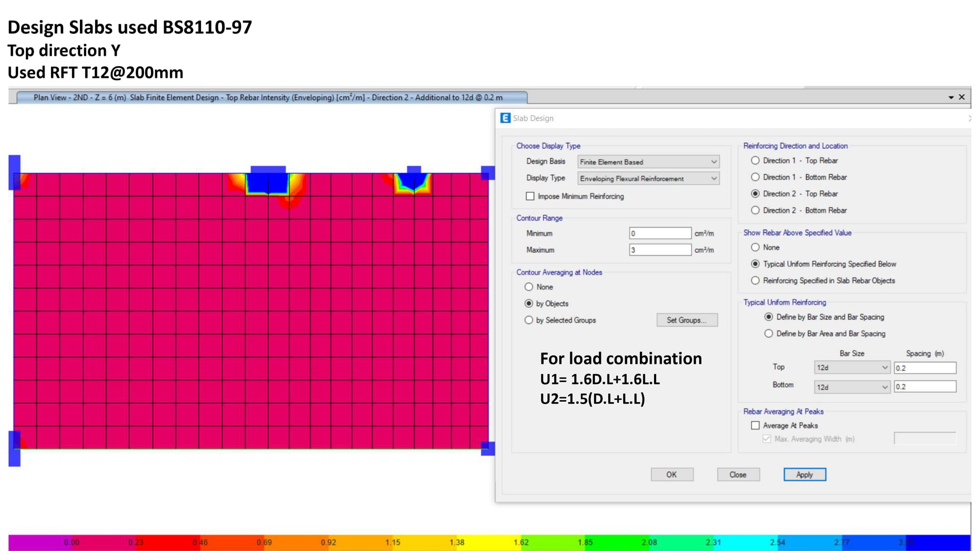
Task: Select Direction 1 - Top Rebar option
Action: (x=756, y=161)
